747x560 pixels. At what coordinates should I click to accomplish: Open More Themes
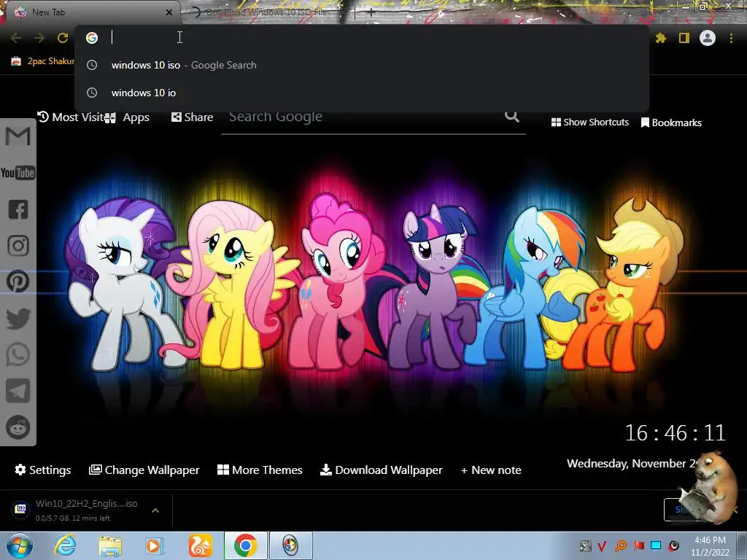click(260, 470)
